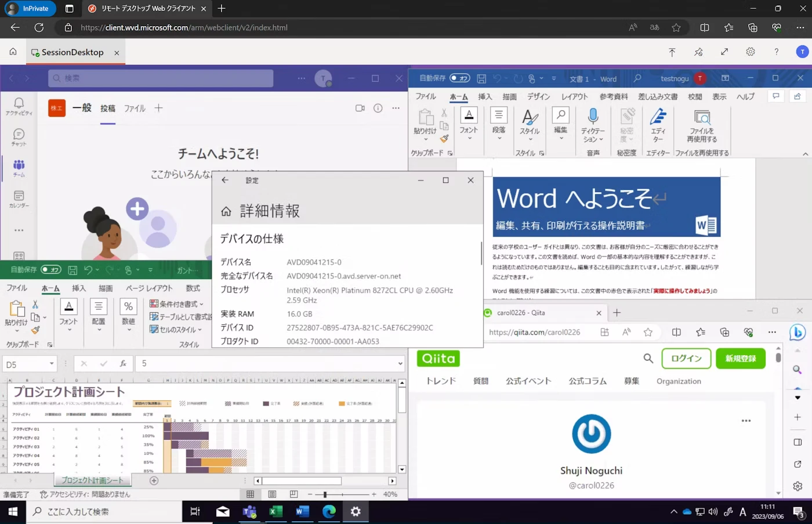Open Word comments pane icon
This screenshot has height=524, width=812.
pyautogui.click(x=775, y=96)
